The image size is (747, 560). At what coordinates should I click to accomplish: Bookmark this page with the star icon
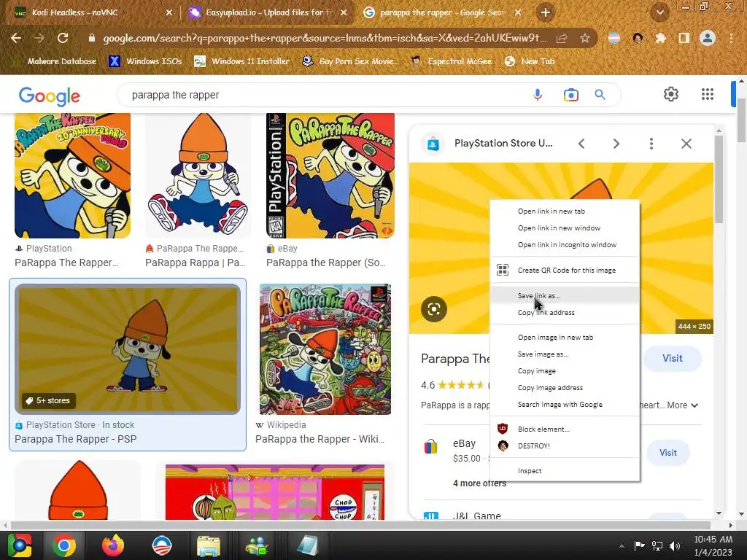click(x=585, y=38)
